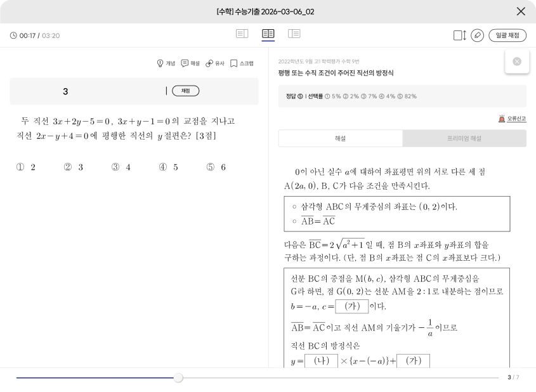Open the 해설 explanation speech bubble
The image size is (536, 392).
[190, 63]
